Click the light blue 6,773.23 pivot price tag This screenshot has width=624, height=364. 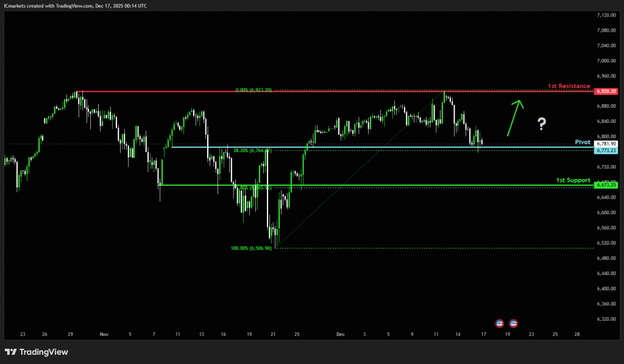607,150
